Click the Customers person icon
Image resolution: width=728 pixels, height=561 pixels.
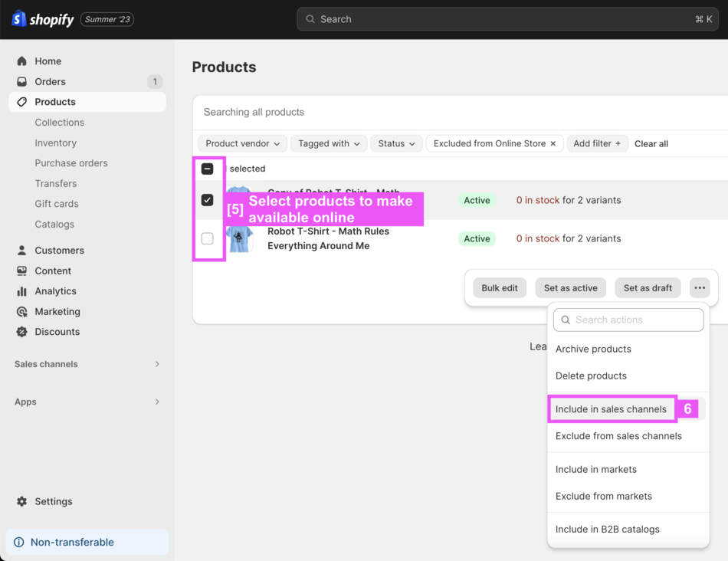(x=21, y=251)
